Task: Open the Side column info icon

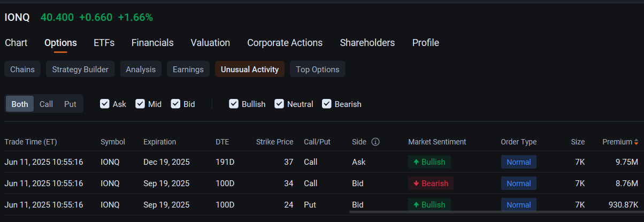Action: coord(375,142)
